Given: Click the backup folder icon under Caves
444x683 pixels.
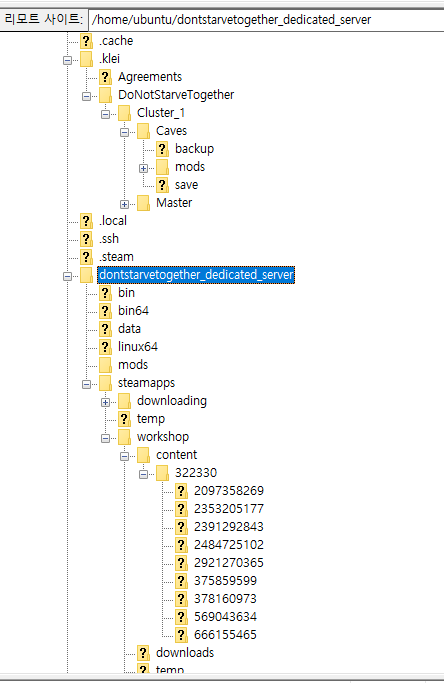Looking at the screenshot, I should 162,149.
